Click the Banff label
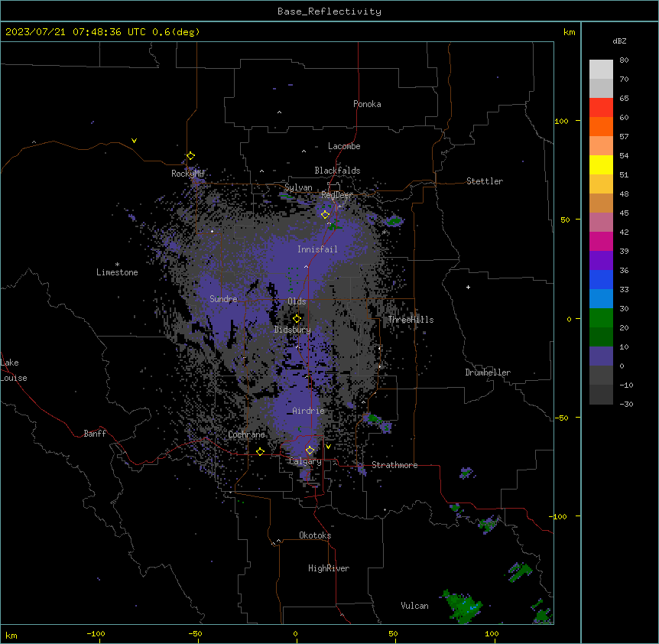Screen dimensions: 659x644 95,434
